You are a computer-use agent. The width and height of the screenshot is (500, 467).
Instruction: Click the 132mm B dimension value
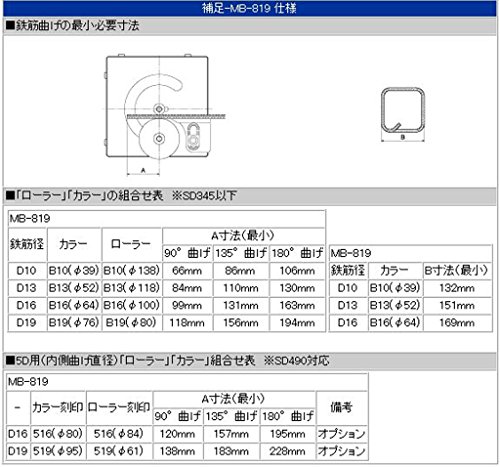(457, 288)
